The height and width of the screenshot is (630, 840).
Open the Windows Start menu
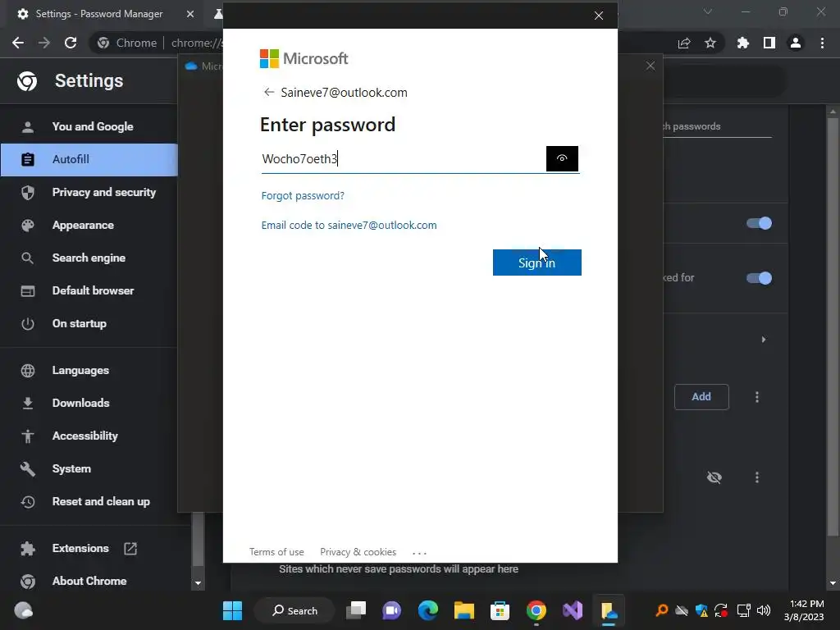[232, 610]
